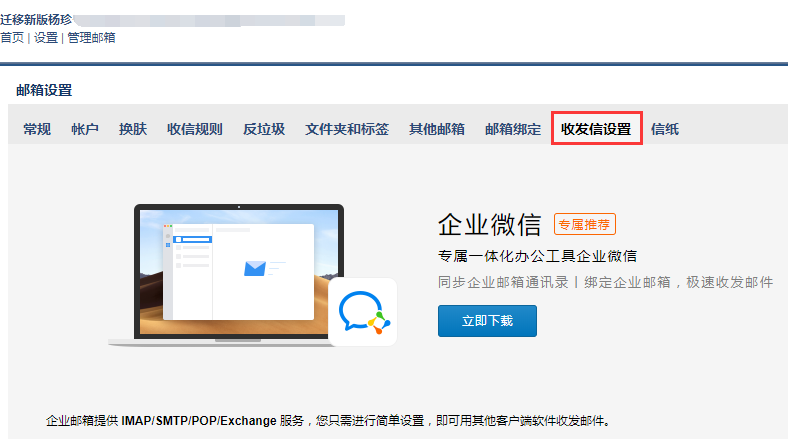Click the highlighted 收发信设置 tab
This screenshot has height=439, width=788.
(596, 129)
